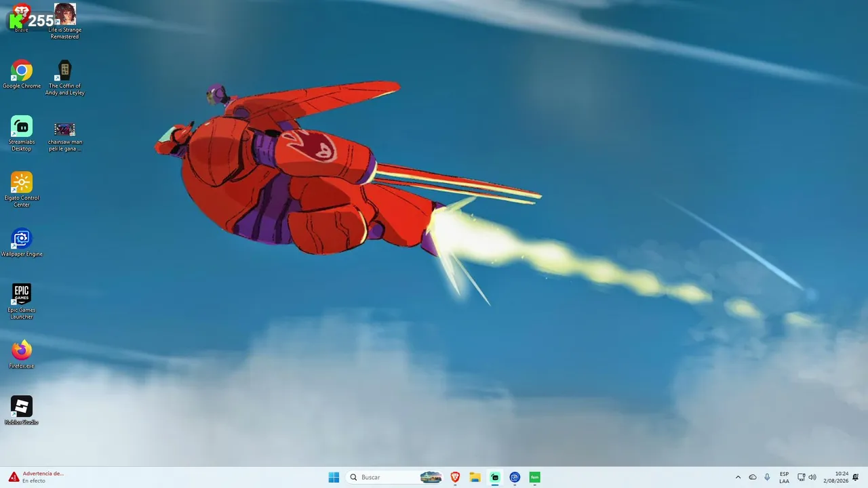Open the volume tray icon
Image resolution: width=868 pixels, height=488 pixels.
tap(812, 477)
